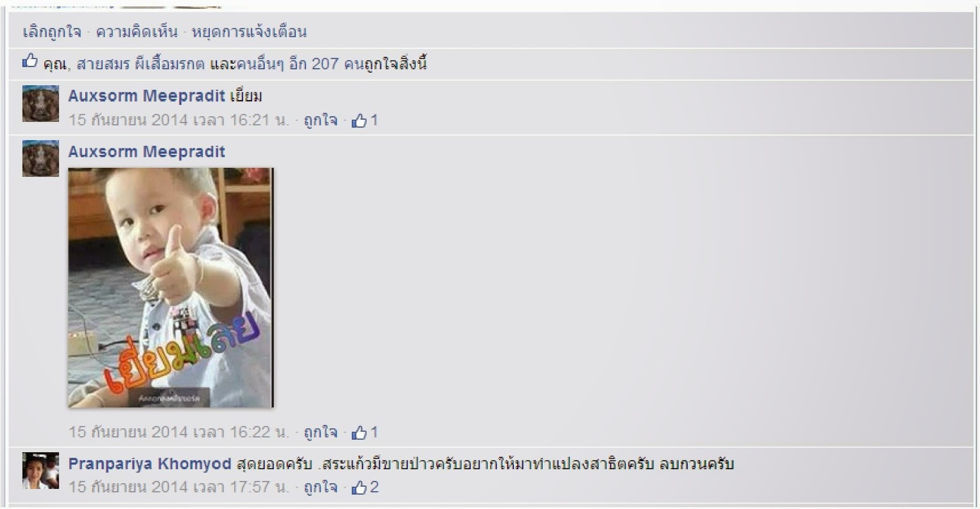Open สายสมร ผีเสื้อมรกต liker name
This screenshot has width=980, height=509.
point(140,64)
